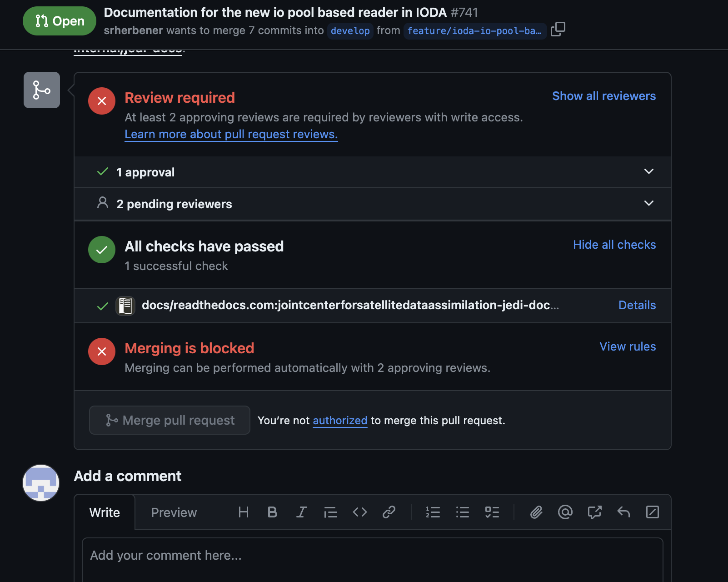This screenshot has width=728, height=582.
Task: Focus the Add your comment text area
Action: point(372,559)
